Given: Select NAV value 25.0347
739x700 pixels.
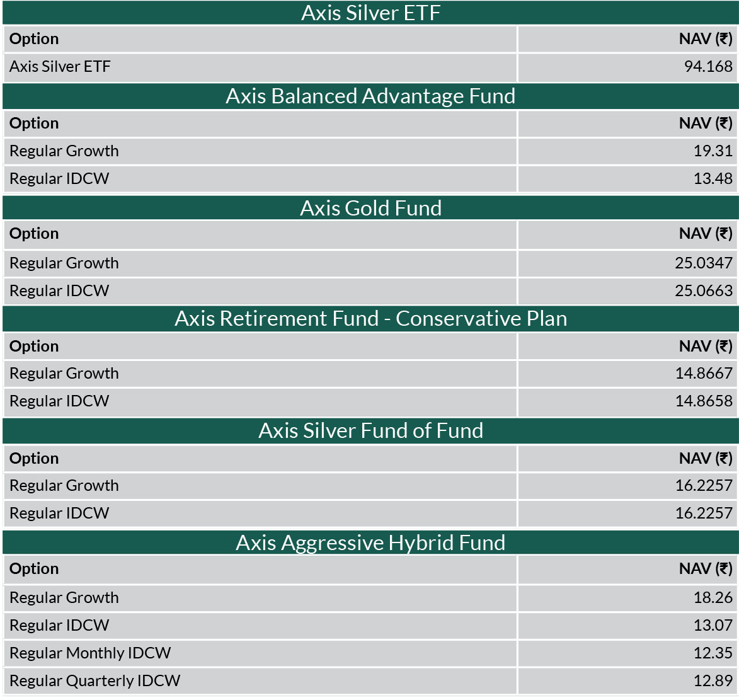Looking at the screenshot, I should click(703, 263).
